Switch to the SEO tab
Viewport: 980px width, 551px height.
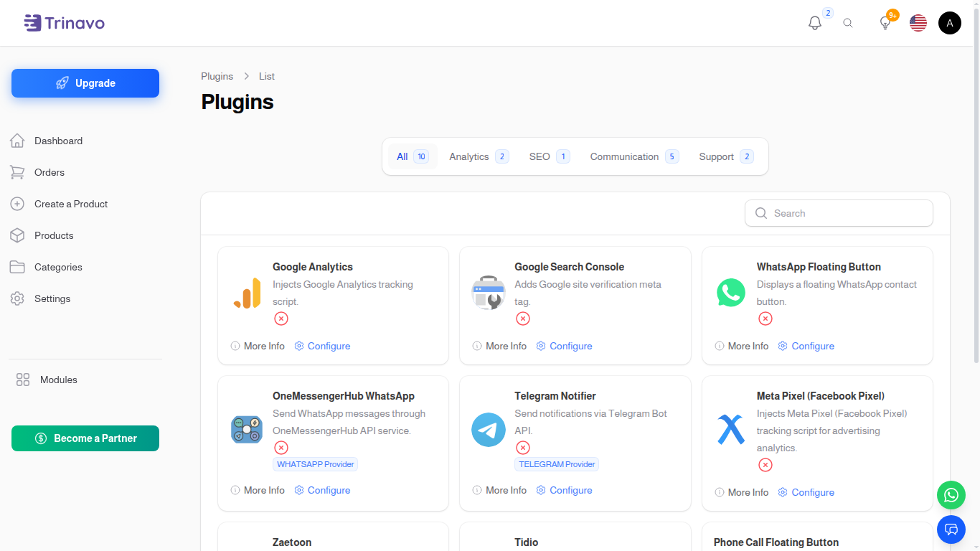click(549, 156)
